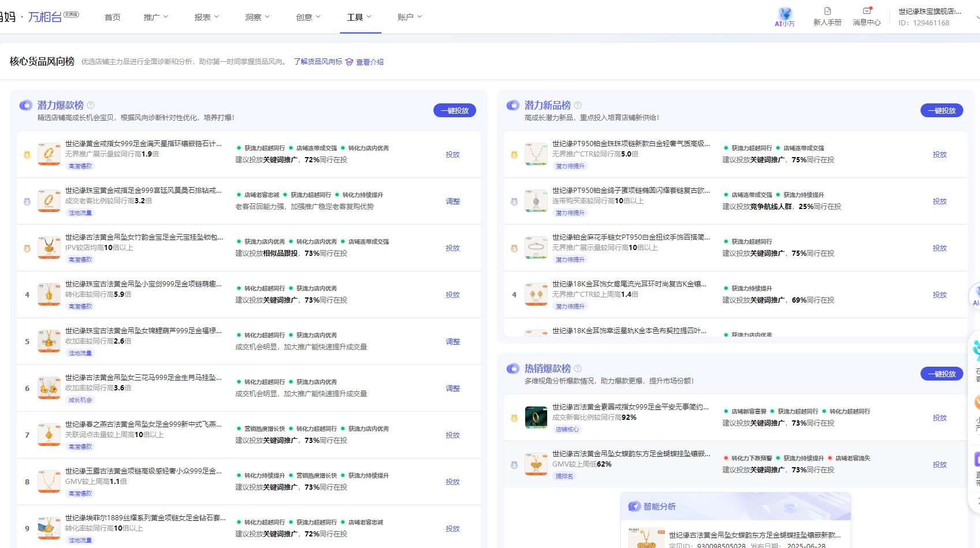The height and width of the screenshot is (548, 980).
Task: Click 调整 for the 珠宝黄金戒指 item
Action: (x=452, y=202)
